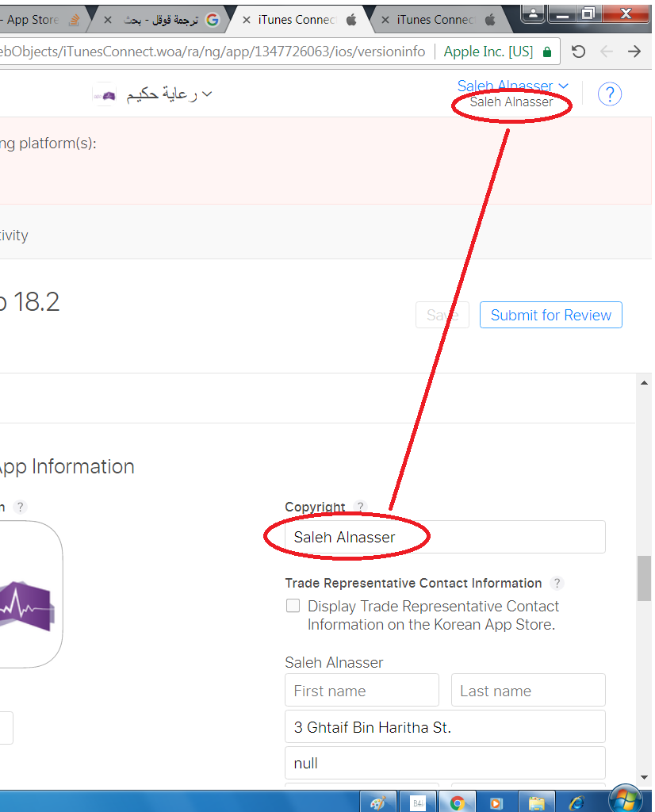Close the active iTunes Connect tab
The image size is (655, 812).
tap(247, 20)
